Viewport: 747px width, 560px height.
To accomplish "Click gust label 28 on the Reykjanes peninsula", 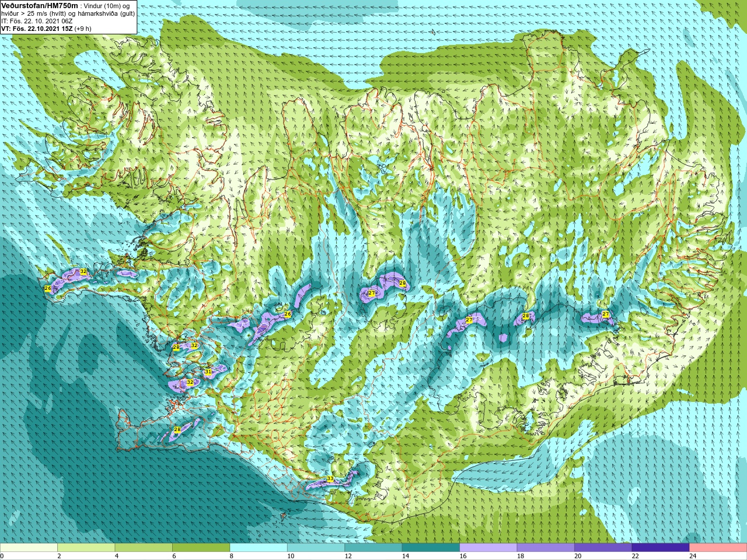I will [x=177, y=429].
